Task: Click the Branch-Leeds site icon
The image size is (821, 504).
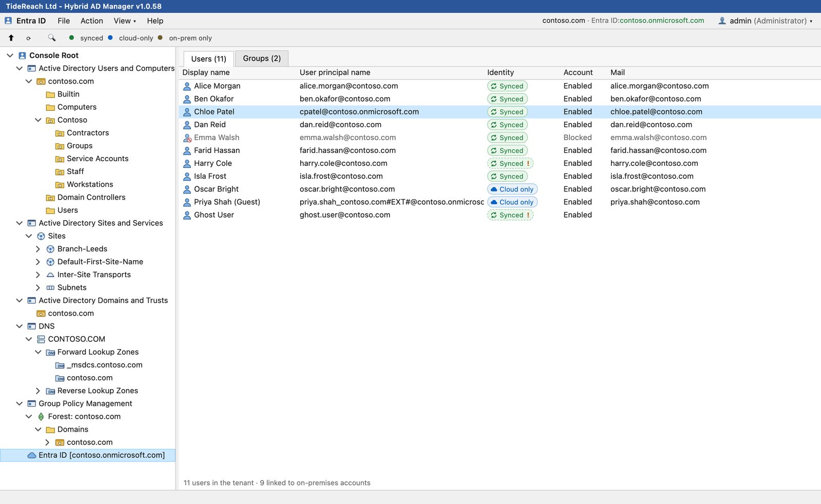Action: (x=50, y=249)
